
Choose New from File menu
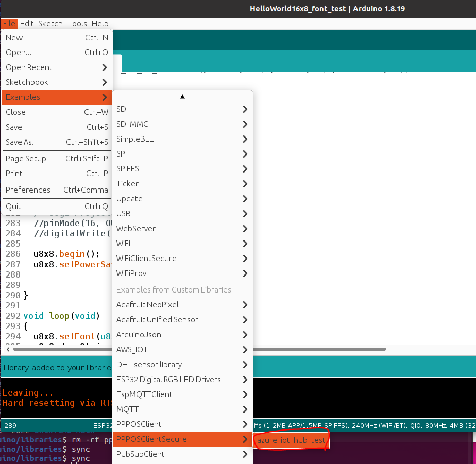click(x=57, y=37)
